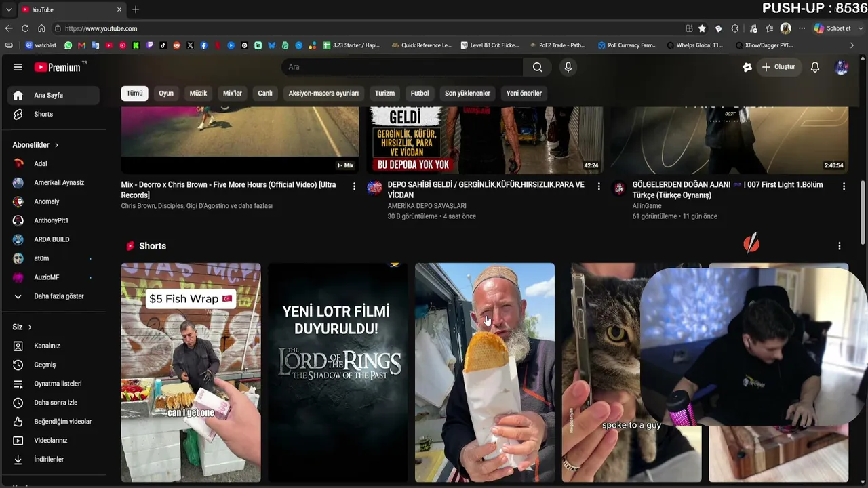Image resolution: width=868 pixels, height=488 pixels.
Task: Open the WhatsApp bookmark icon
Action: point(68,45)
